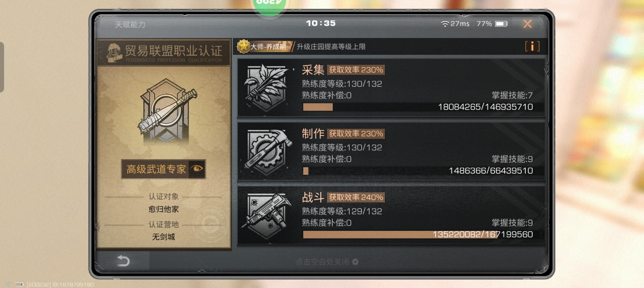644x288 pixels.
Task: Open the info bracket icon
Action: (x=532, y=46)
